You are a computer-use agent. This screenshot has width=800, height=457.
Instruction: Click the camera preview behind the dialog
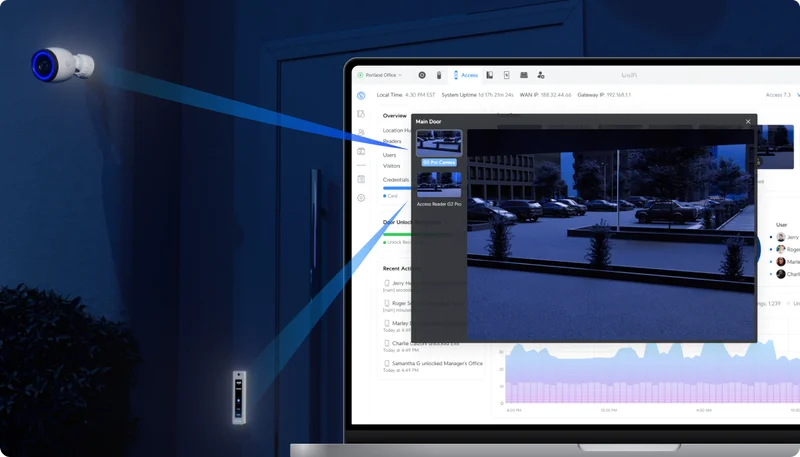point(776,147)
